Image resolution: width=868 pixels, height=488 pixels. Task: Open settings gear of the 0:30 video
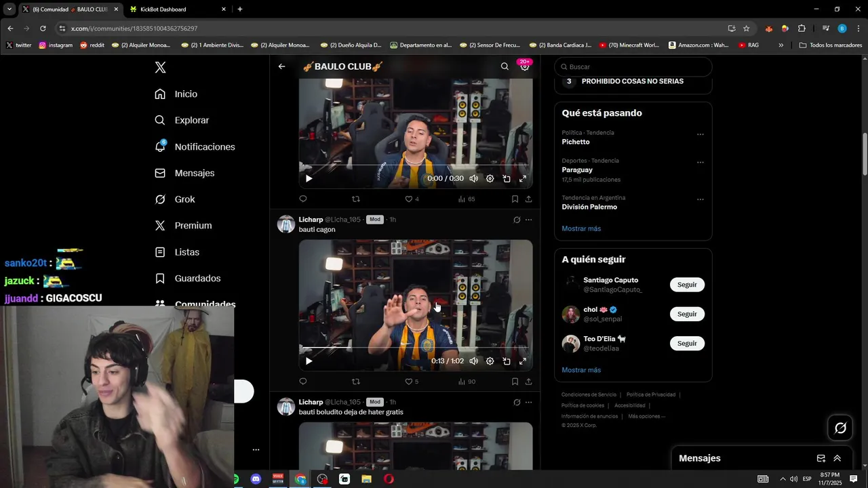(490, 179)
